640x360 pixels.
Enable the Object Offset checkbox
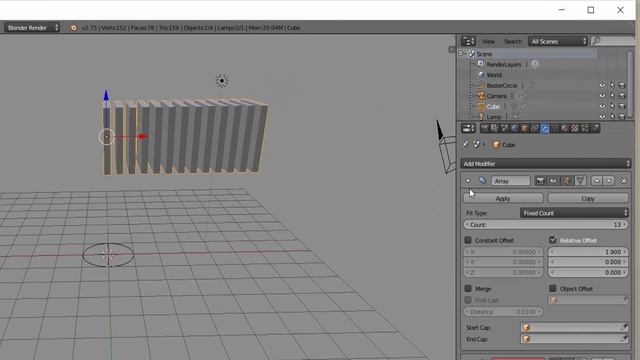click(553, 288)
